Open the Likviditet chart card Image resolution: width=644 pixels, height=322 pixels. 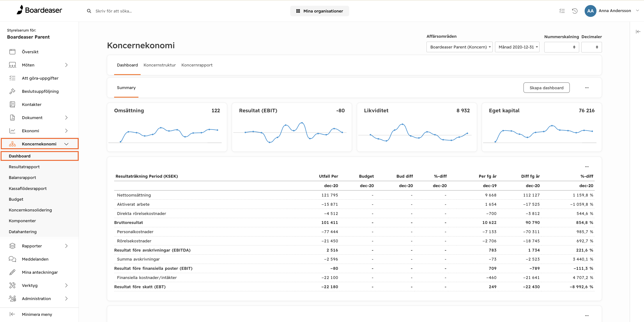click(417, 127)
